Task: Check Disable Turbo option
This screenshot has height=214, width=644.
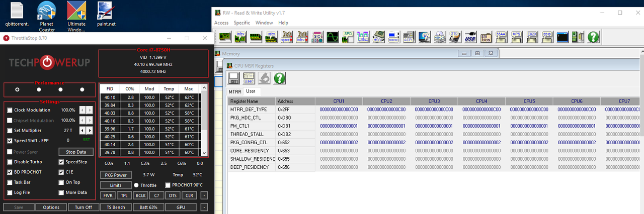Action: [10, 162]
